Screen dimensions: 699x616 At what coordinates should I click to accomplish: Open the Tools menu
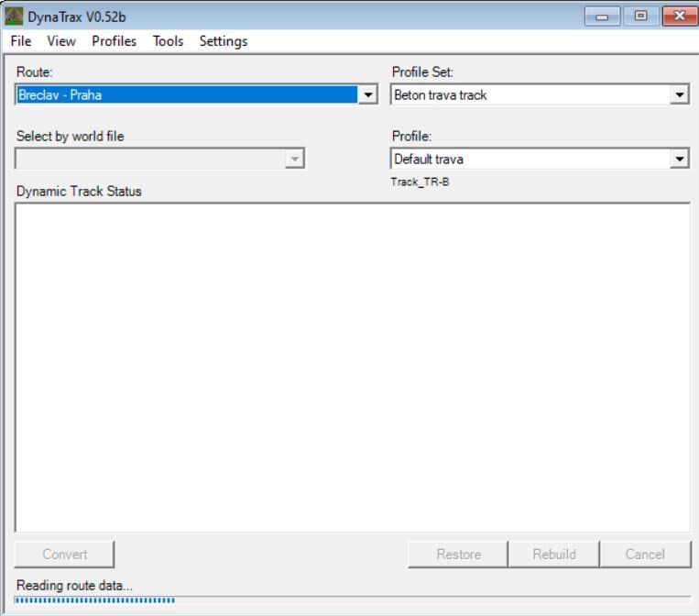click(168, 41)
